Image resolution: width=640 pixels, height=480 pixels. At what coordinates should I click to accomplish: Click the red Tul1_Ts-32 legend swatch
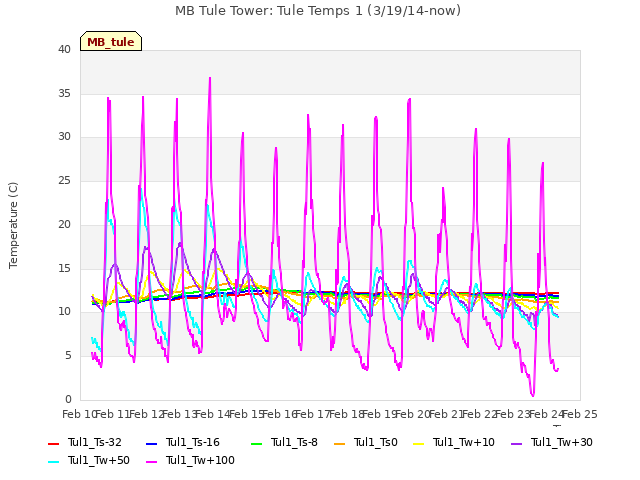(x=53, y=443)
